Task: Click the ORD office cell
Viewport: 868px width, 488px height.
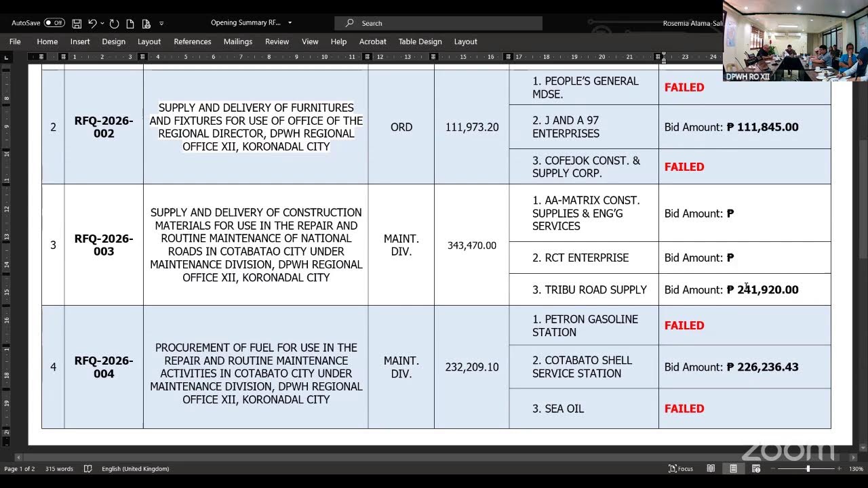Action: tap(401, 127)
